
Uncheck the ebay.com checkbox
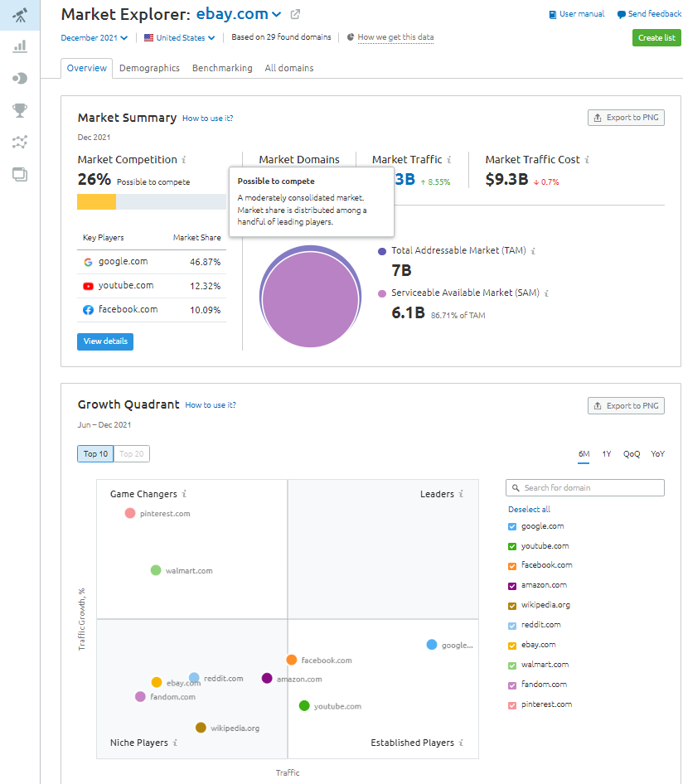pyautogui.click(x=512, y=646)
